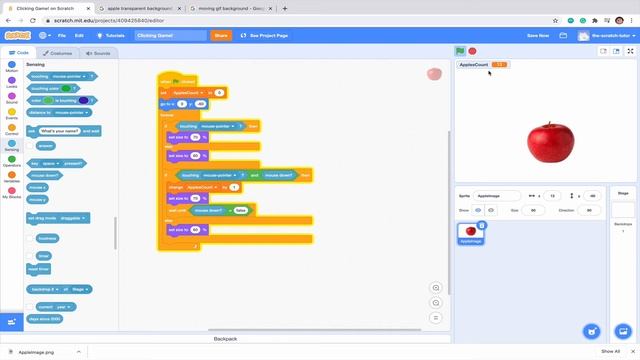Screen dimensions: 640x360
Task: Click the block palette vertical scrollbar
Action: 115,233
